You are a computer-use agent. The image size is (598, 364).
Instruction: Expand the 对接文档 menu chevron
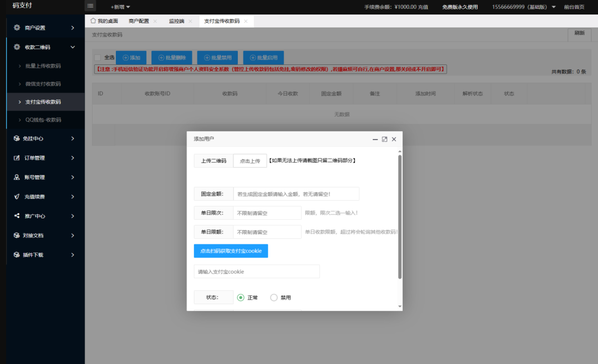[x=72, y=236]
